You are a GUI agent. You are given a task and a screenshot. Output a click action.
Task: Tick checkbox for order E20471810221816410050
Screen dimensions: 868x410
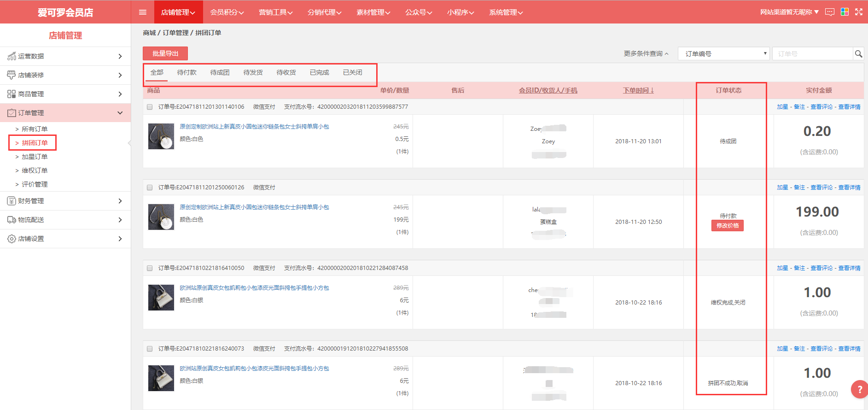click(150, 268)
